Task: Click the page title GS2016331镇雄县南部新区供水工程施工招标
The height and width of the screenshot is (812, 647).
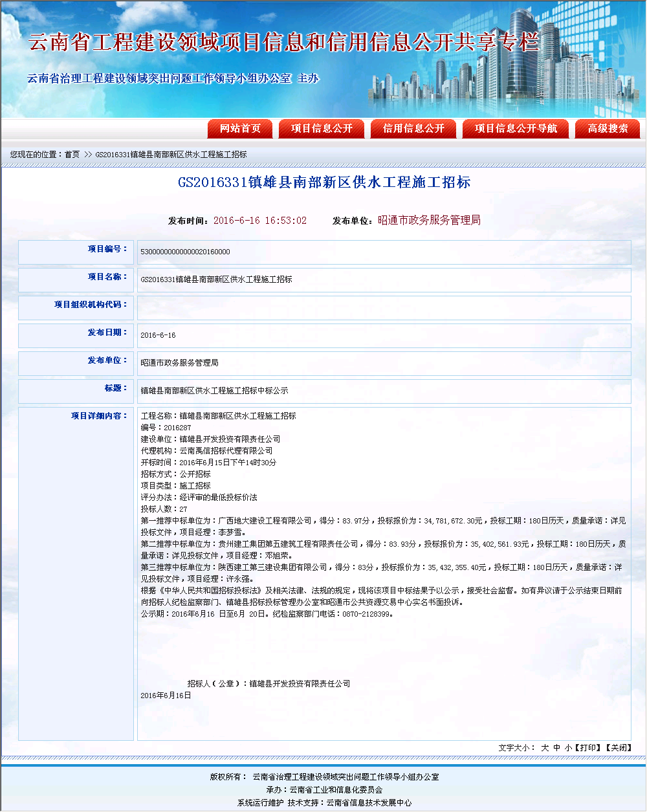Action: [x=324, y=182]
